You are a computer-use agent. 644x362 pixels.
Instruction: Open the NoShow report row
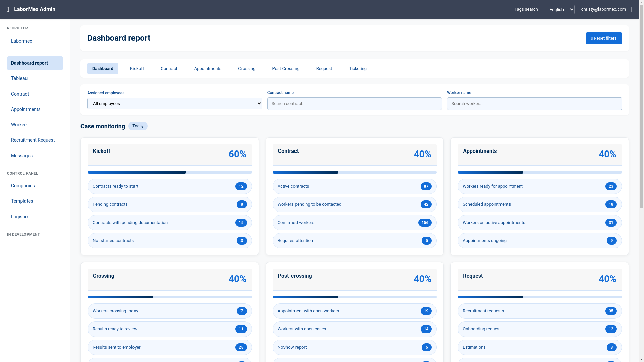(355, 347)
